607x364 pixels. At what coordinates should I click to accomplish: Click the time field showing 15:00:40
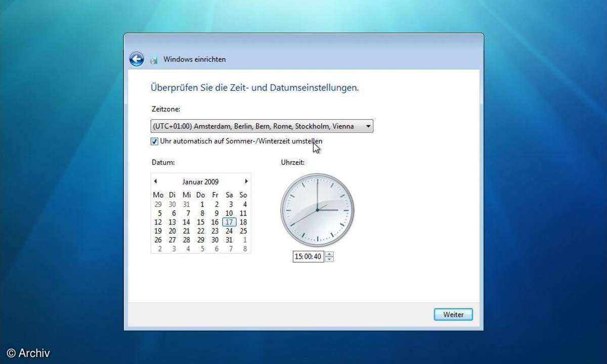(x=308, y=257)
